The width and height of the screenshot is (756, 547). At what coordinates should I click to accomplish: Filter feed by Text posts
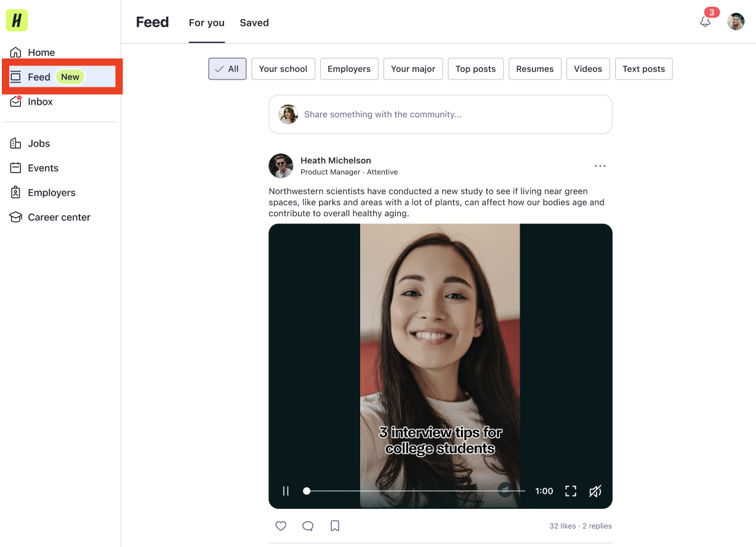(644, 69)
